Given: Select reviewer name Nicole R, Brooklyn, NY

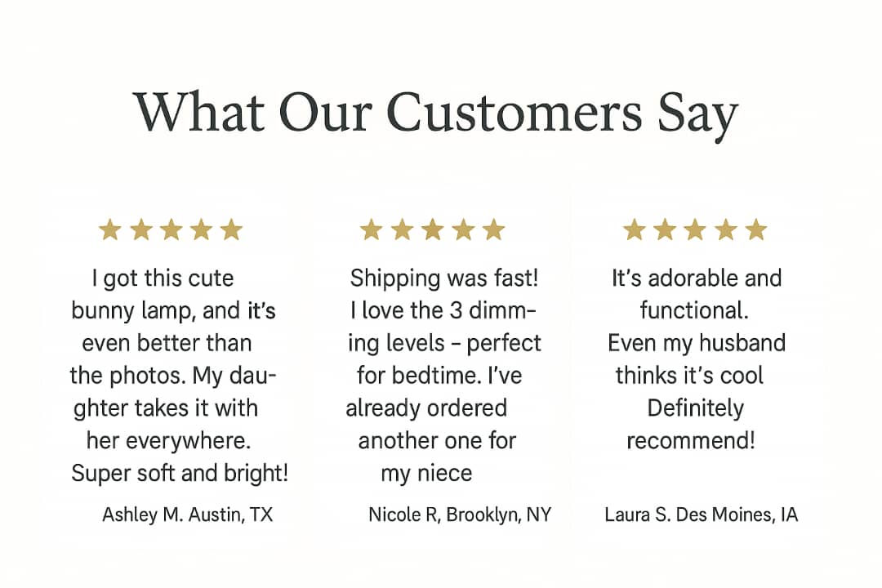Looking at the screenshot, I should (x=460, y=514).
